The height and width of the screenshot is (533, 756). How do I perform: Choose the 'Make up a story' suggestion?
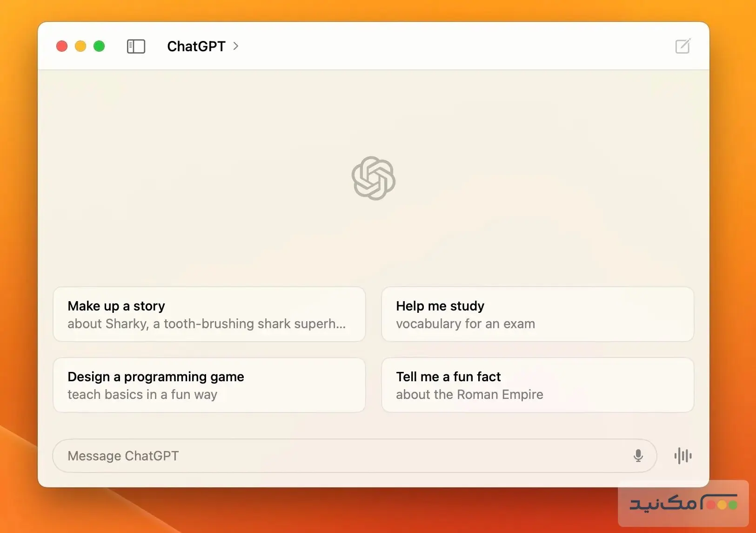209,314
